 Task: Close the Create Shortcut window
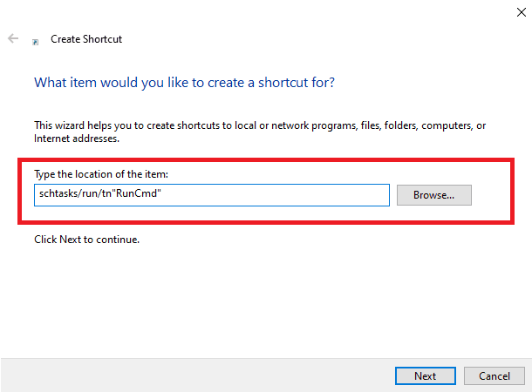pos(520,10)
